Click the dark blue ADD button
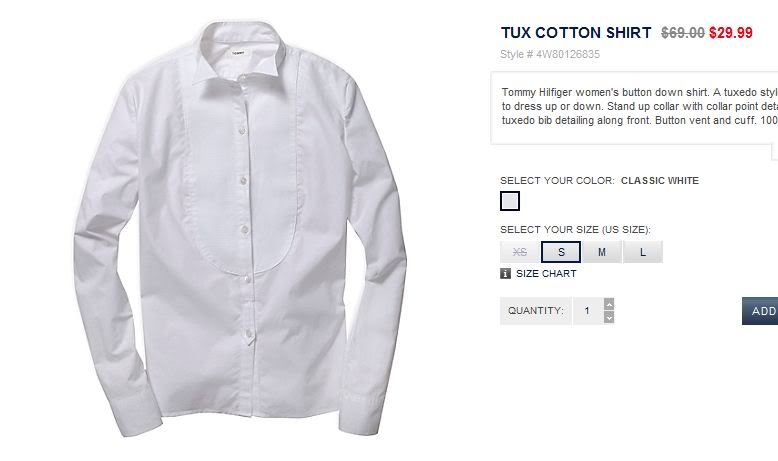The height and width of the screenshot is (461, 778). tap(760, 311)
